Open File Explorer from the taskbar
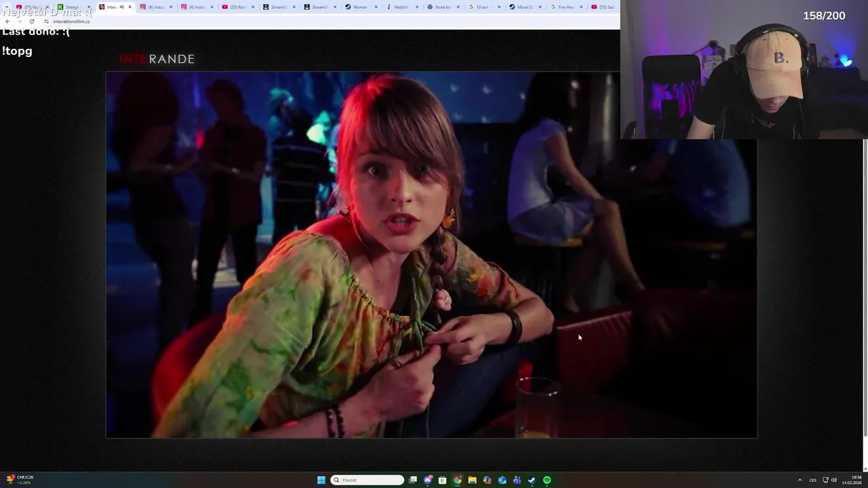Screen dimensions: 868x488 pos(472,480)
